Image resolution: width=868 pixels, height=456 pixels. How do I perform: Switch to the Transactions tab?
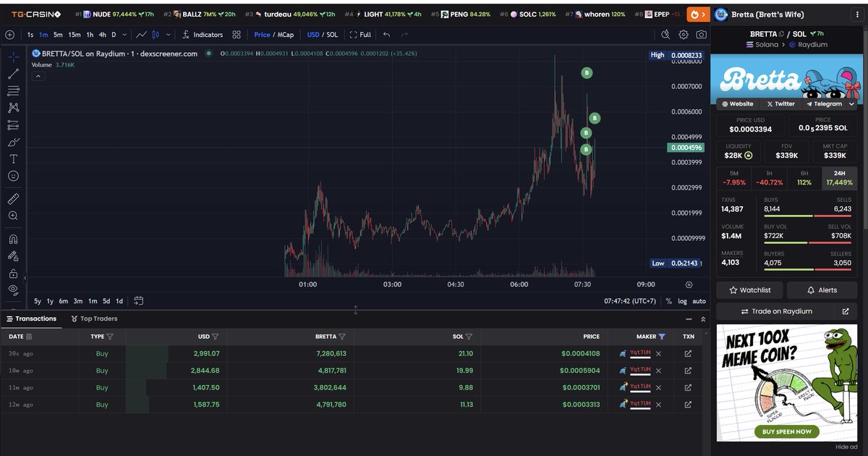(31, 318)
